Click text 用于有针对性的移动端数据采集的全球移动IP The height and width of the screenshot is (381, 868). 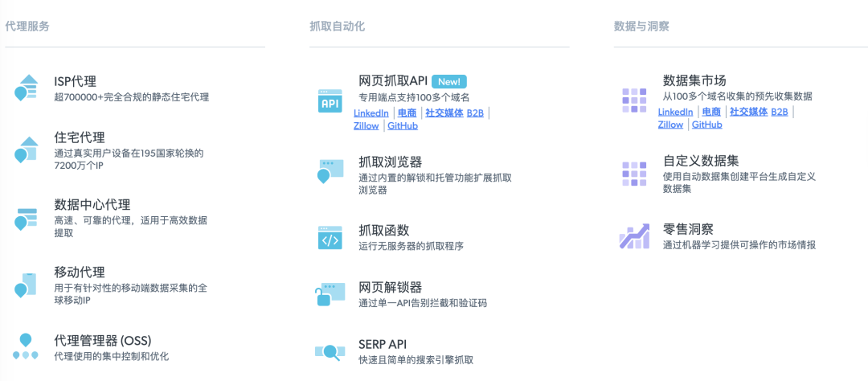131,295
